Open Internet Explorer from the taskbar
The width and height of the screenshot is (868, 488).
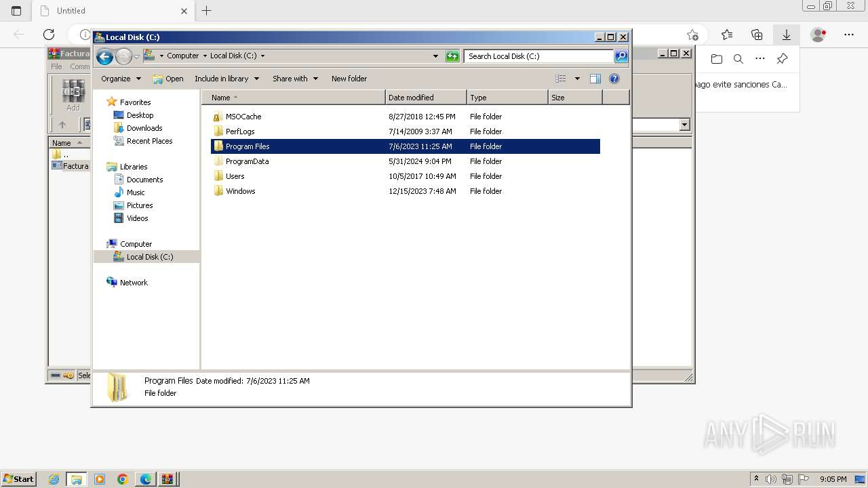pyautogui.click(x=54, y=479)
